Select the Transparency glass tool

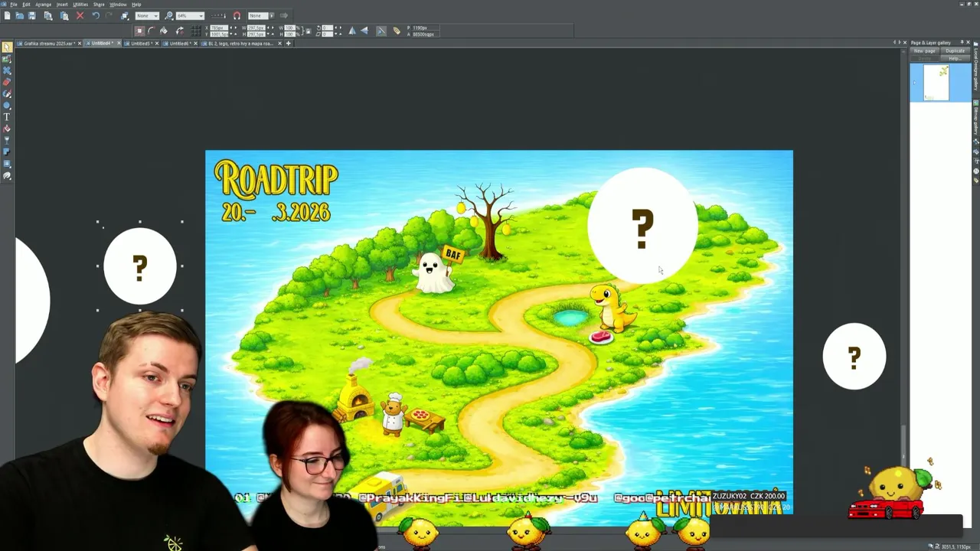7,140
